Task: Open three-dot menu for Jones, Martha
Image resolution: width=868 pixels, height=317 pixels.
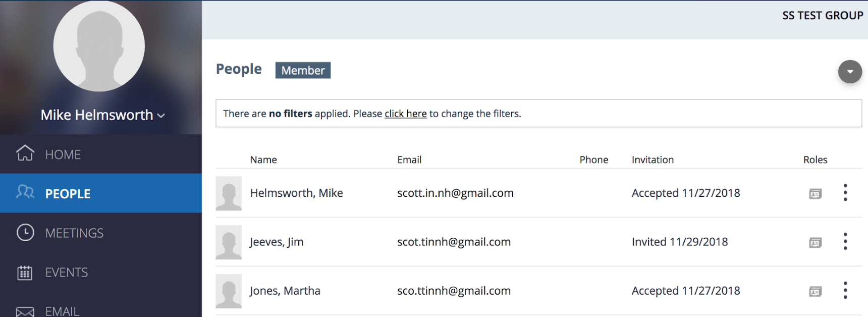Action: tap(845, 290)
